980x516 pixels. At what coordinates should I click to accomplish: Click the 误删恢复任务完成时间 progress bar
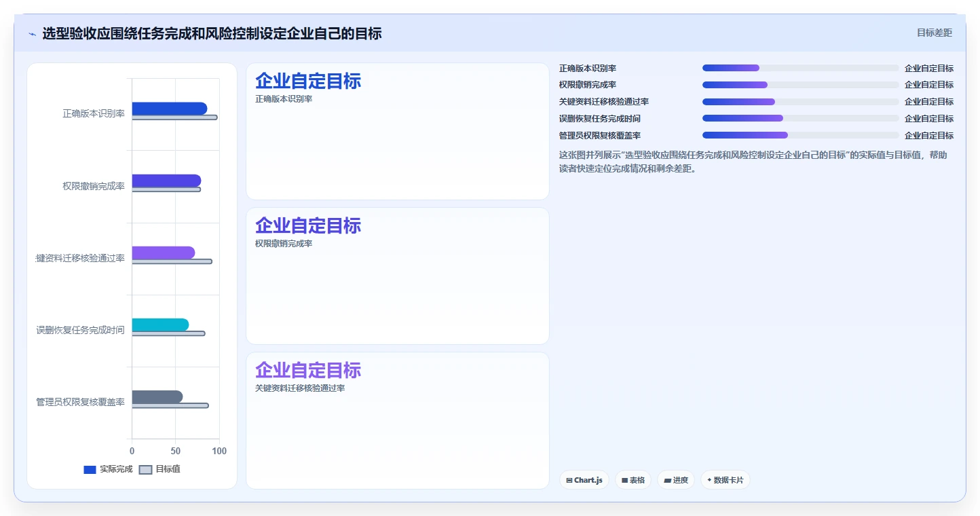(x=801, y=118)
